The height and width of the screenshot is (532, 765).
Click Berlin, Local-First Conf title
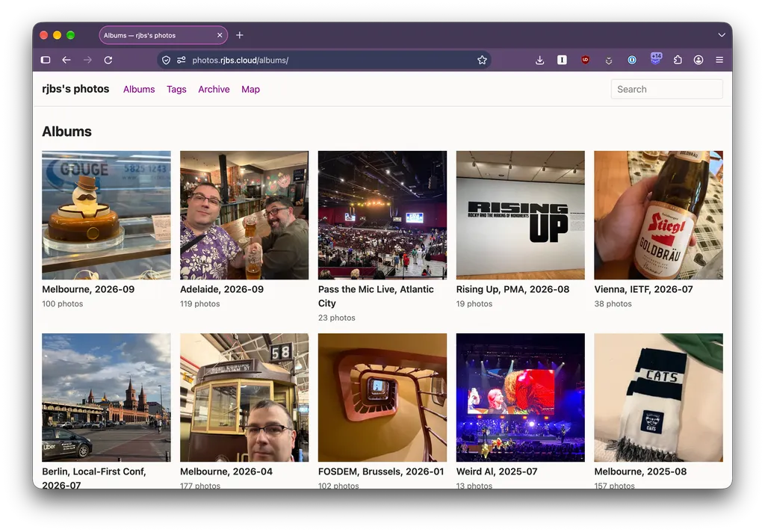coord(94,478)
